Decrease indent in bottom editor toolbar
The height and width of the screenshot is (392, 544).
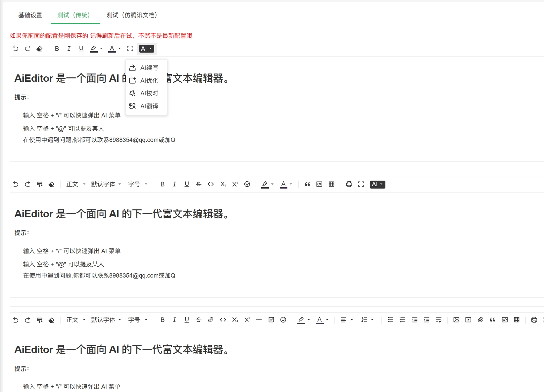(415, 320)
